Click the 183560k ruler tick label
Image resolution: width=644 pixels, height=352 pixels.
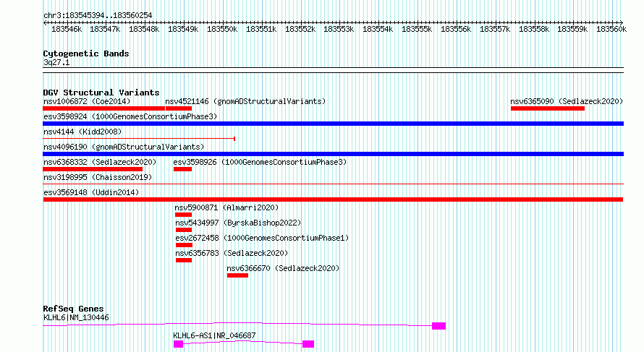point(611,29)
